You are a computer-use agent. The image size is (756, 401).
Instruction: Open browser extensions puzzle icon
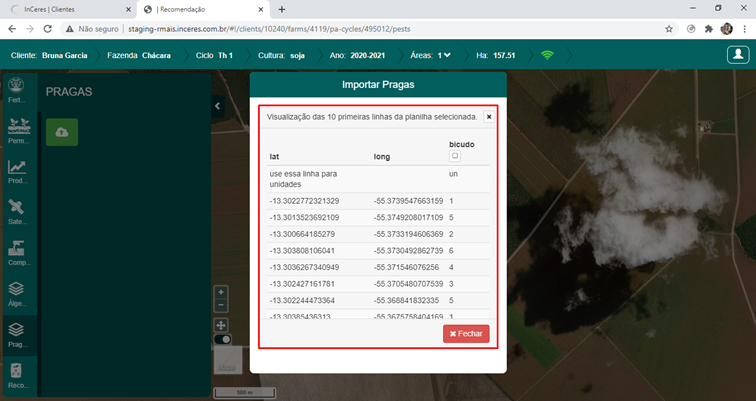click(708, 29)
